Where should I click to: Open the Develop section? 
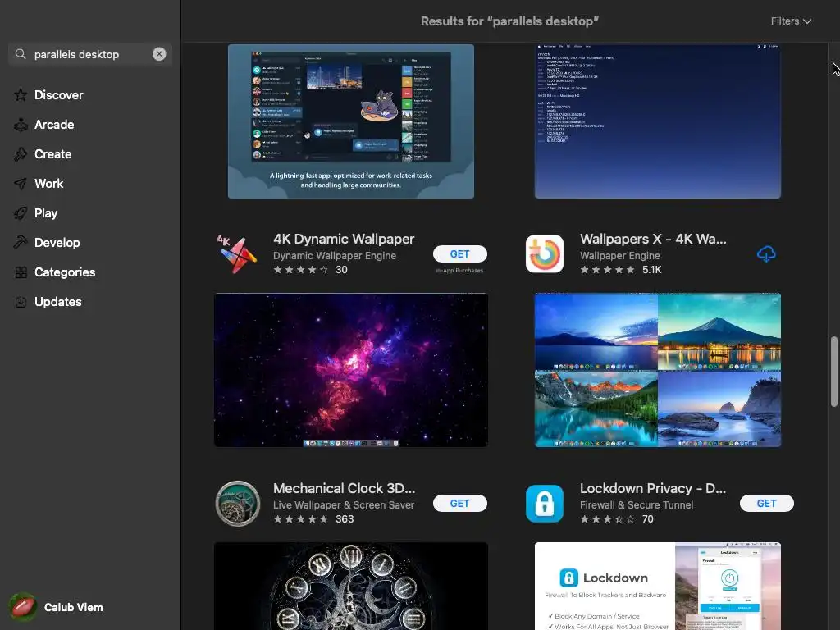point(57,242)
